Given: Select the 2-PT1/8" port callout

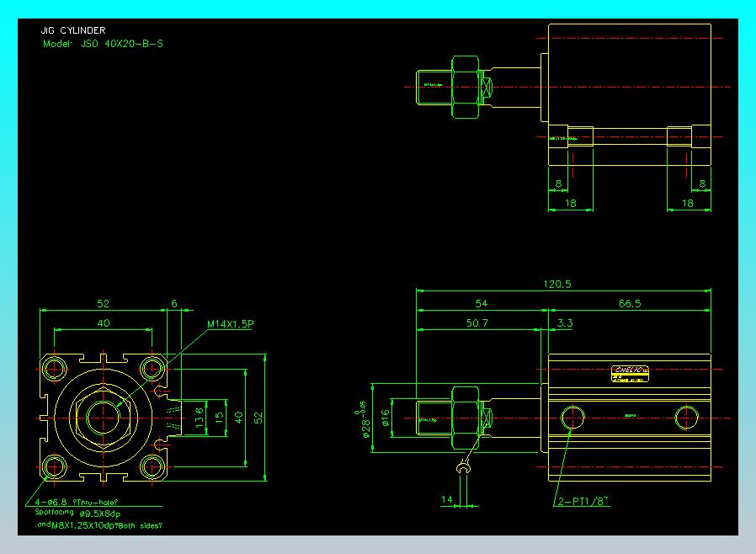Looking at the screenshot, I should pyautogui.click(x=583, y=502).
